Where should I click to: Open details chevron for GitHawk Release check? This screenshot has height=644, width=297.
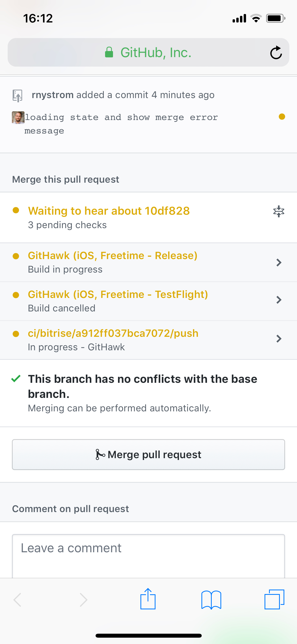(279, 263)
